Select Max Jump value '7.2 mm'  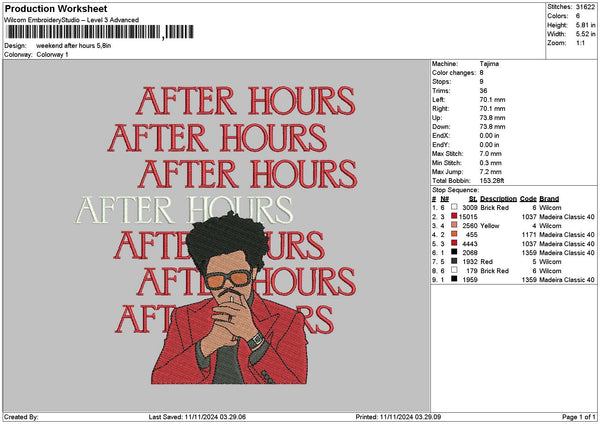click(491, 172)
